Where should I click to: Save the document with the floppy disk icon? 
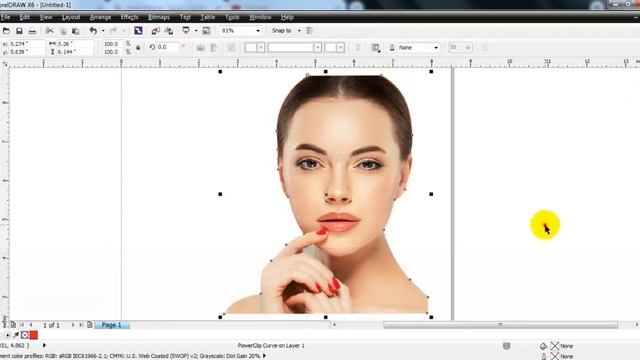click(x=19, y=31)
